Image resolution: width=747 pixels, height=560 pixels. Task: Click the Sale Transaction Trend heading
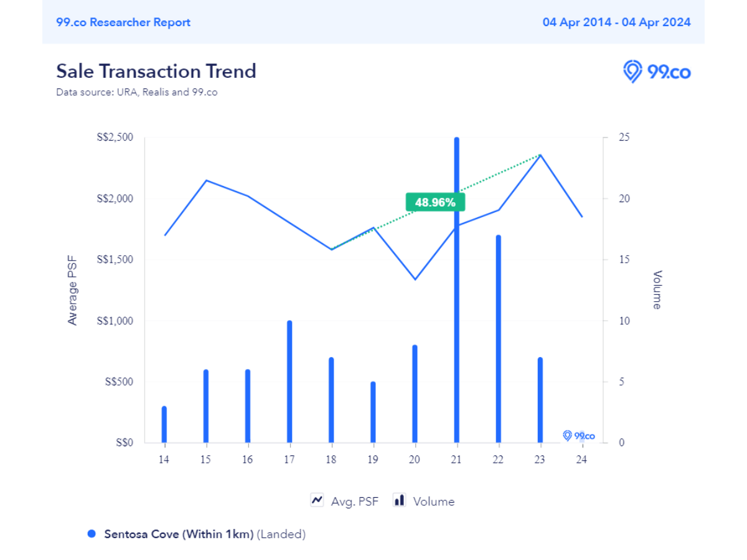click(156, 71)
